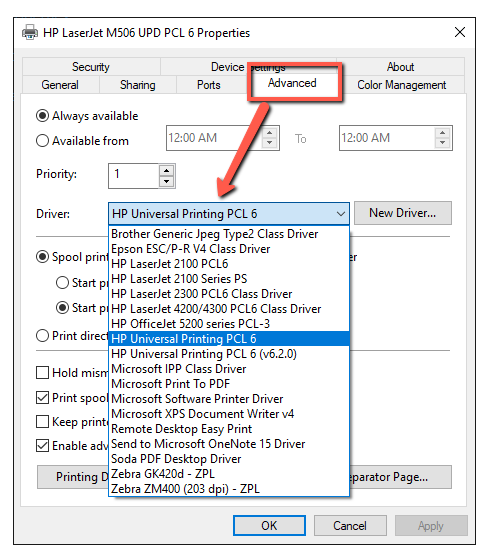Image resolution: width=492 pixels, height=558 pixels.
Task: Click the New Driver button
Action: (x=403, y=213)
